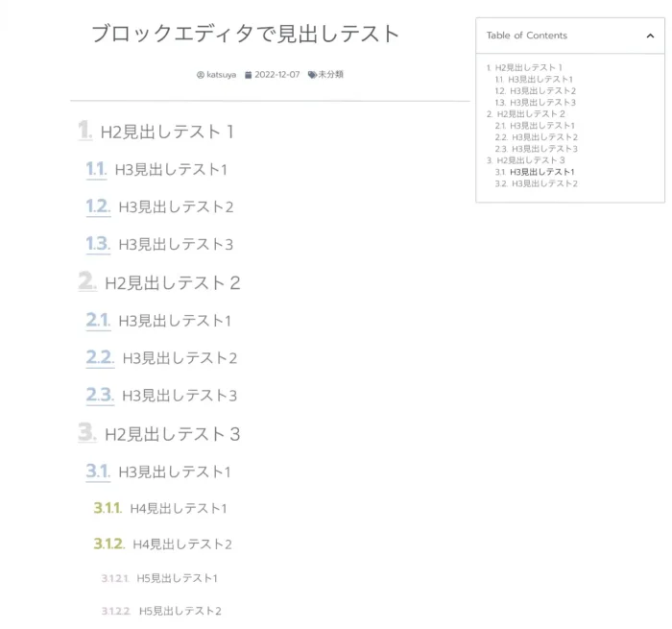Click the page title ブロックエディタで見出しテスト
Screen dimensions: 672x629
point(245,34)
